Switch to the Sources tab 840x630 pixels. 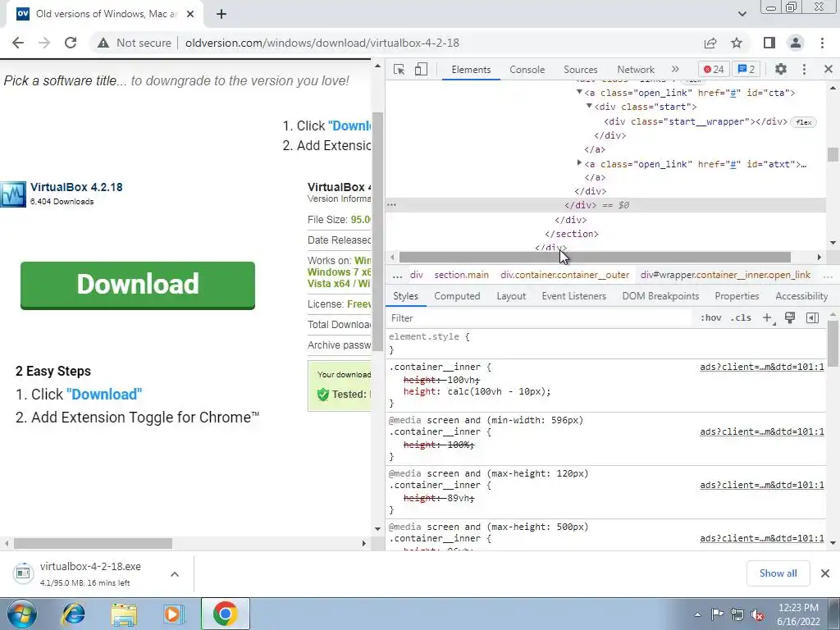[x=580, y=70]
